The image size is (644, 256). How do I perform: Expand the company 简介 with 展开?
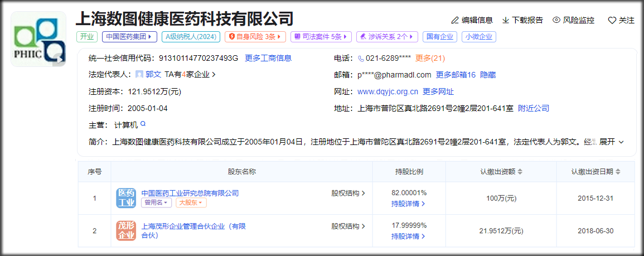pyautogui.click(x=612, y=142)
